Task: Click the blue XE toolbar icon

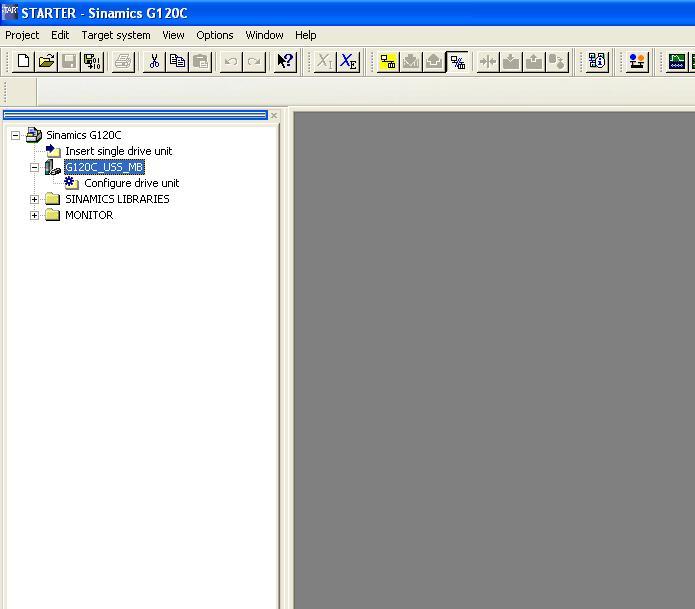Action: point(348,61)
